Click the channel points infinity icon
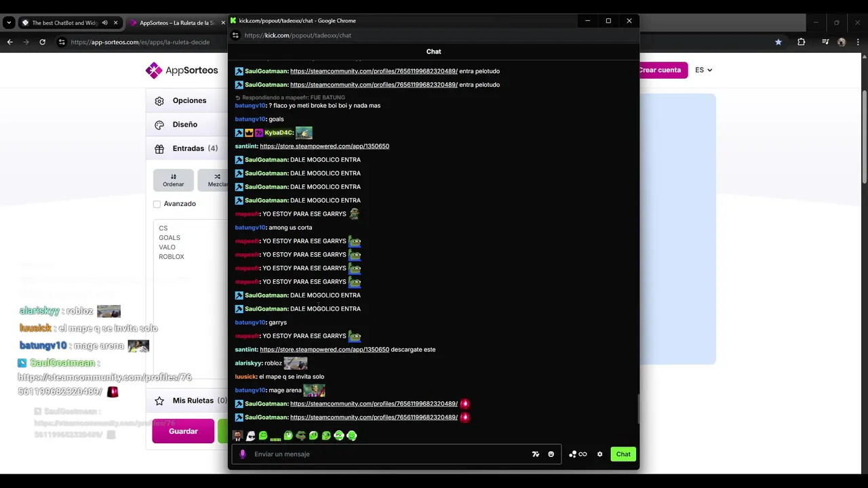This screenshot has height=488, width=868. pyautogui.click(x=578, y=454)
